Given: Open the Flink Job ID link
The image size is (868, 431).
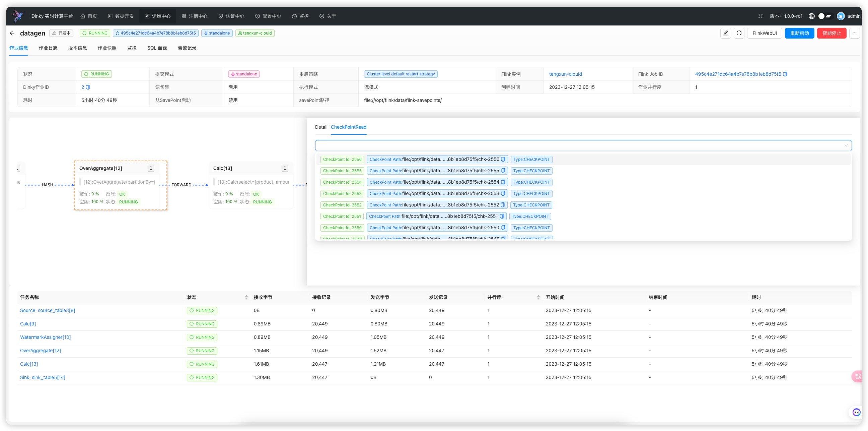Looking at the screenshot, I should click(x=738, y=74).
